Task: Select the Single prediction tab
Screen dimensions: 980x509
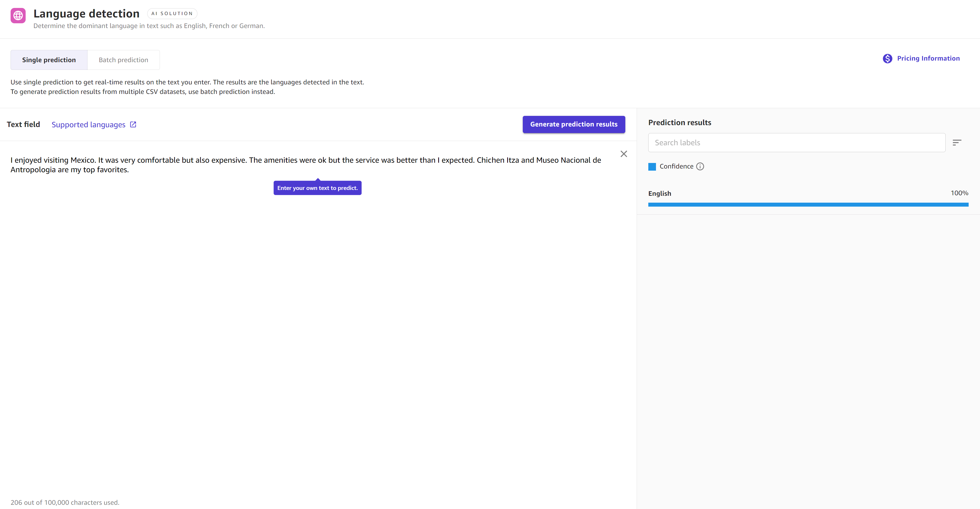Action: tap(49, 60)
